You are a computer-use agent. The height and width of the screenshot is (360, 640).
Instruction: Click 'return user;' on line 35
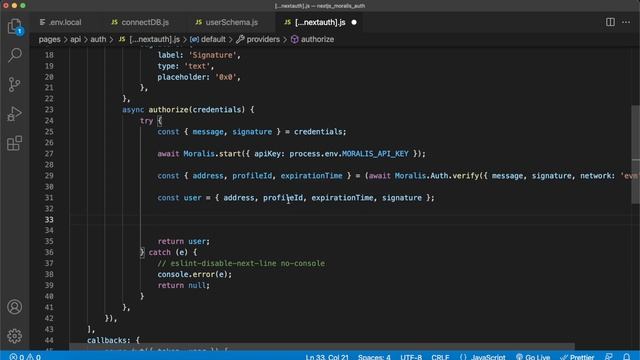tap(184, 242)
